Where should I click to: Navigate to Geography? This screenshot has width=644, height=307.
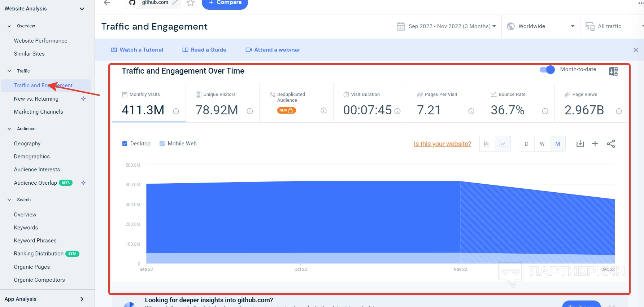click(27, 144)
